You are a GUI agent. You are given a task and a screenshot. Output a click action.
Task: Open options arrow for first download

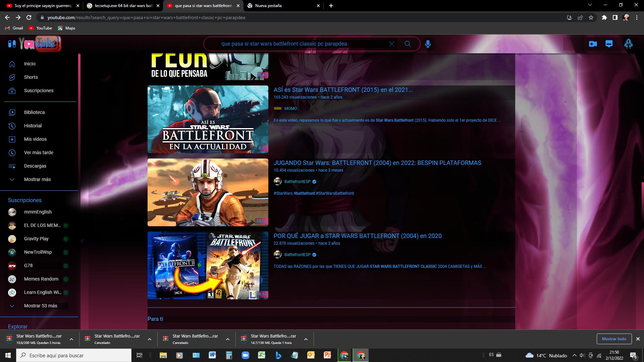[x=71, y=339]
